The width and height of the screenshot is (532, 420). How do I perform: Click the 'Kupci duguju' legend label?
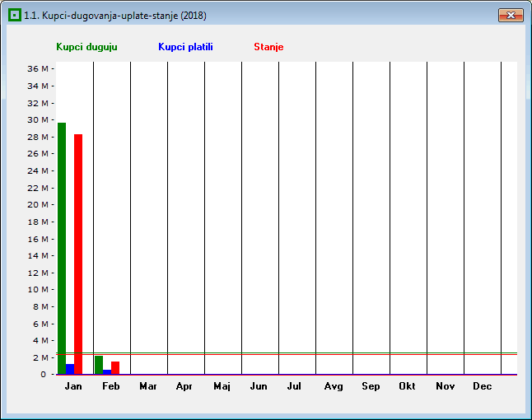[86, 47]
